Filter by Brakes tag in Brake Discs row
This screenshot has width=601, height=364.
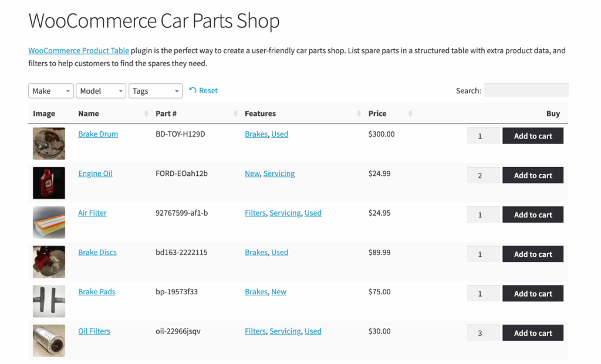pyautogui.click(x=256, y=252)
